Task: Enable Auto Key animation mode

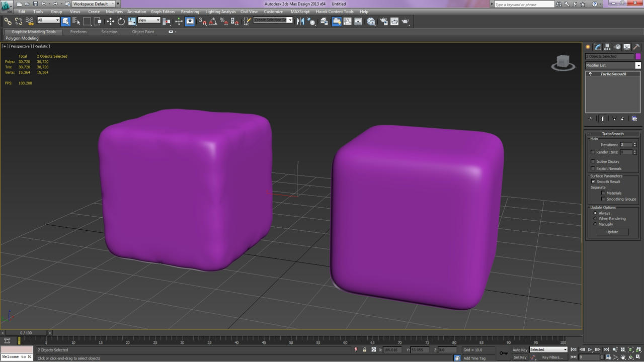Action: (x=519, y=349)
